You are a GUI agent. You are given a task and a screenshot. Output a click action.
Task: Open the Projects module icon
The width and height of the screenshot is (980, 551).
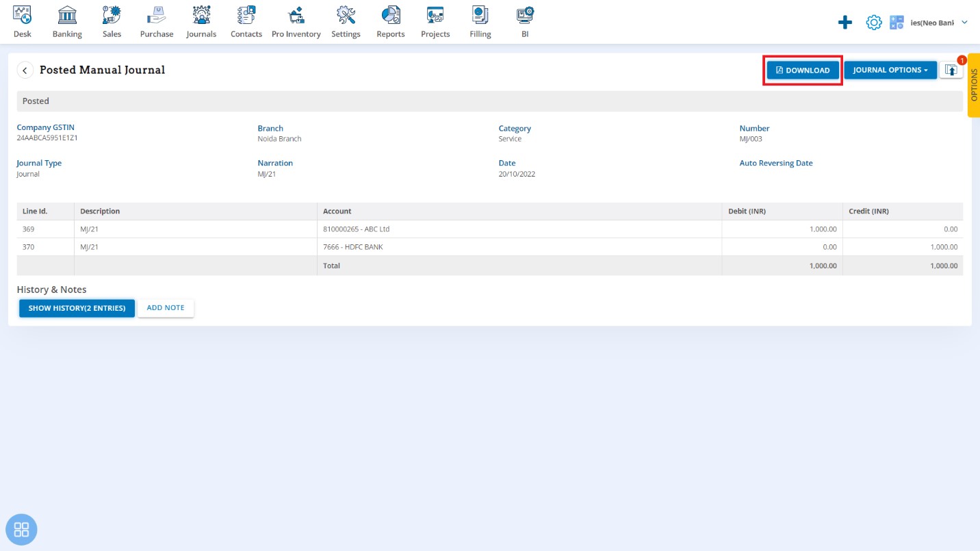pyautogui.click(x=435, y=14)
